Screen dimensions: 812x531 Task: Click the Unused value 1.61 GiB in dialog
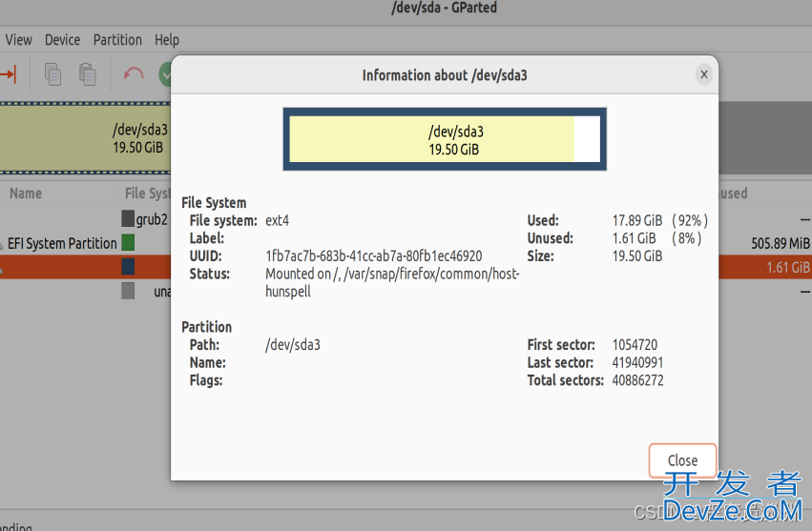pyautogui.click(x=634, y=238)
